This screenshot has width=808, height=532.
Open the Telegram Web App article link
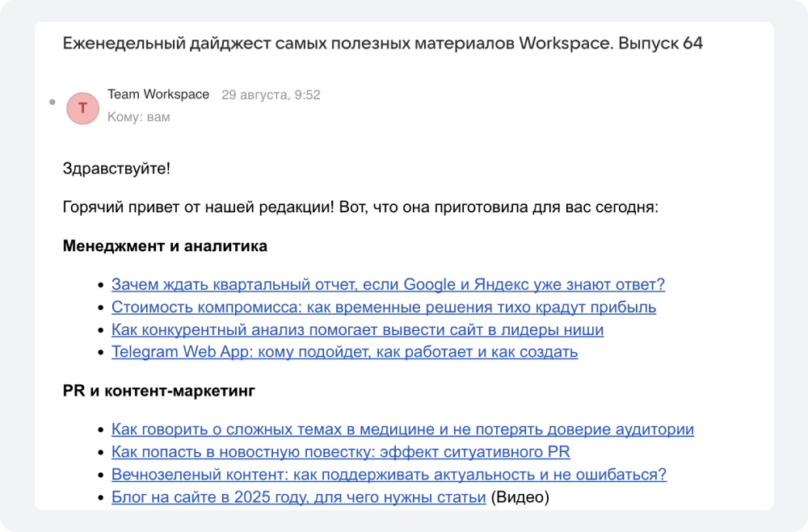pyautogui.click(x=344, y=352)
